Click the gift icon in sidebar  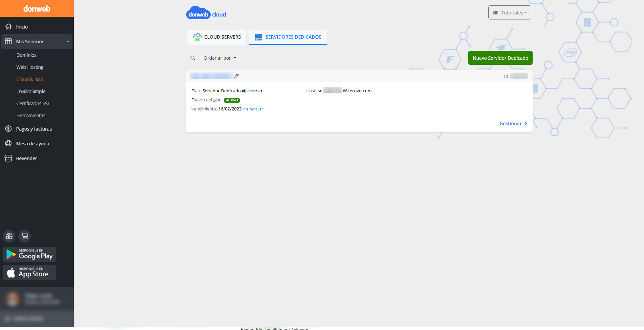point(9,236)
